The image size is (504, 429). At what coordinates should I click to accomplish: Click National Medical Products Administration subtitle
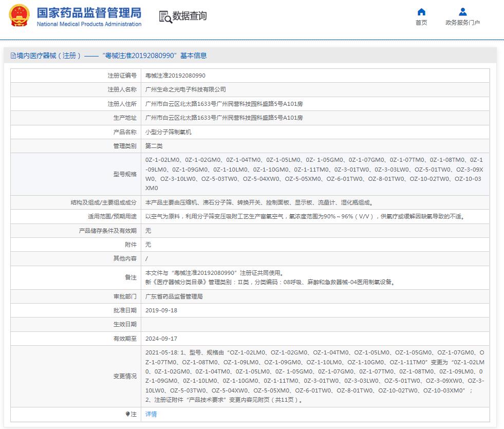pyautogui.click(x=89, y=24)
